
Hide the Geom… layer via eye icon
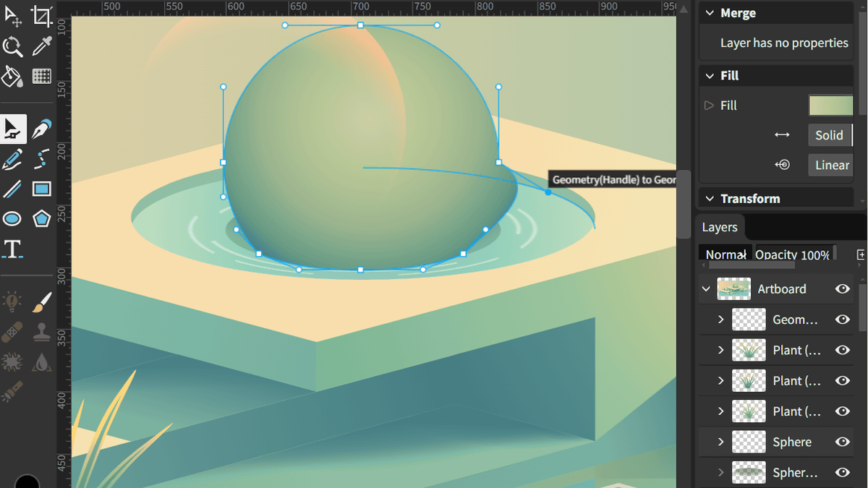842,320
